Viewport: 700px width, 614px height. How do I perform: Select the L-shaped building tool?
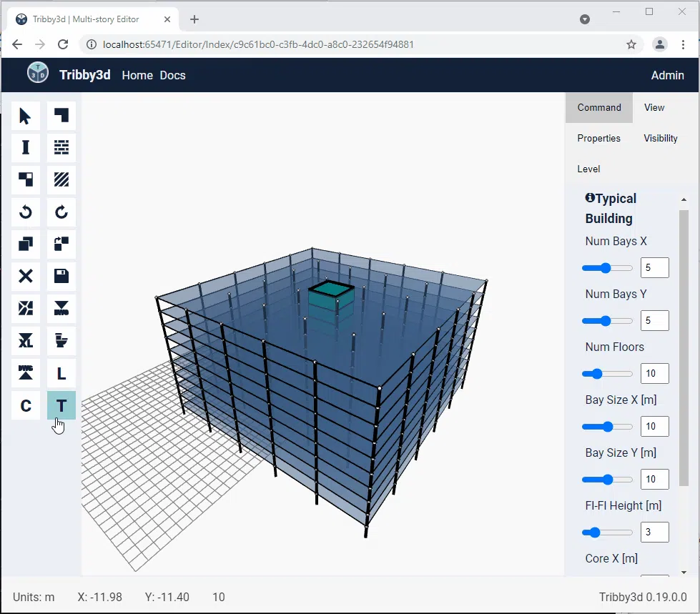coord(61,374)
